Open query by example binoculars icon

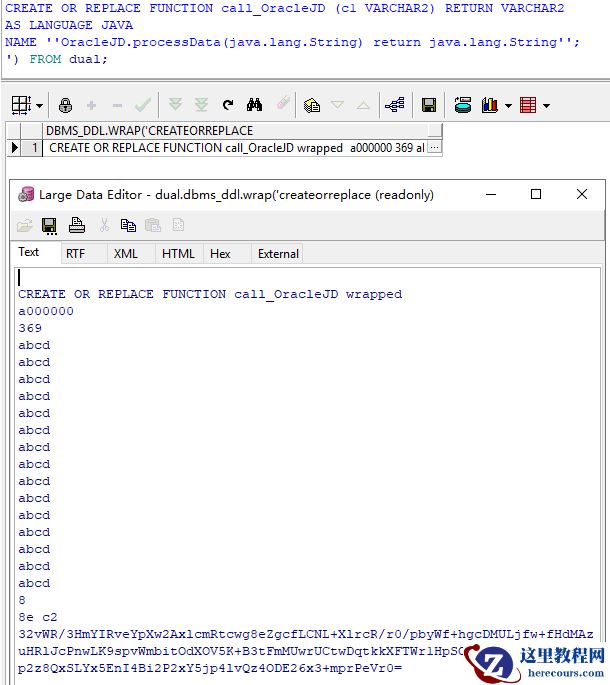[254, 105]
